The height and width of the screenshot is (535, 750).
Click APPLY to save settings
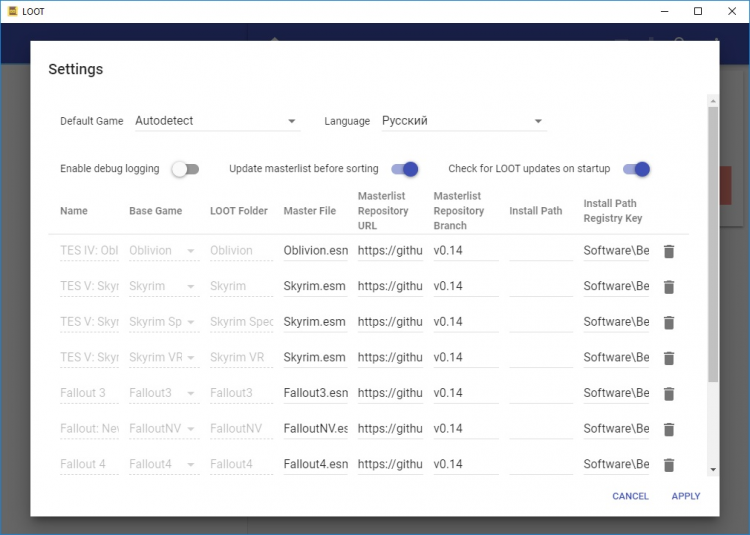click(686, 496)
